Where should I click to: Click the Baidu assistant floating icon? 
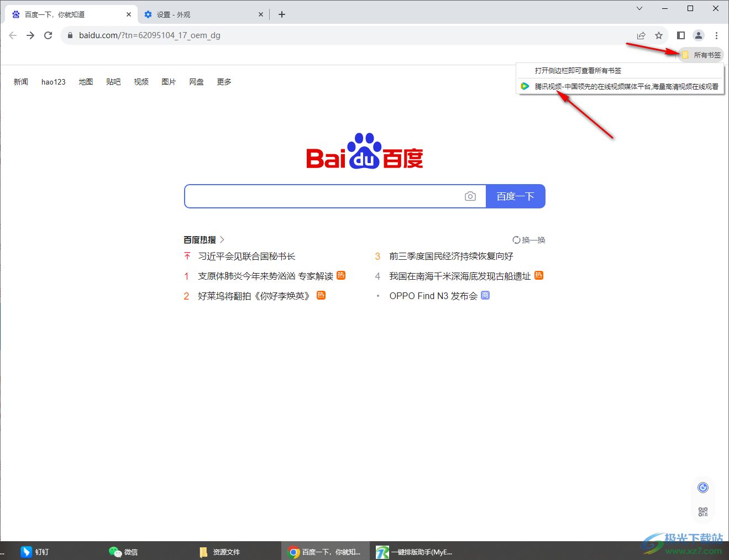(703, 488)
